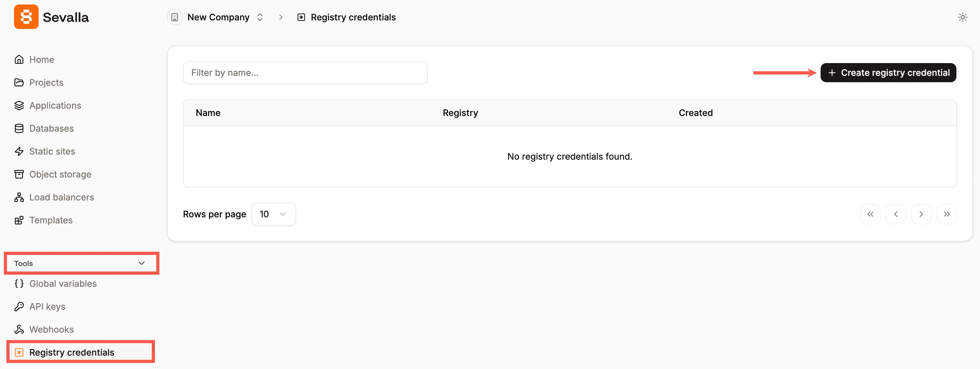
Task: Click the Filter by name input field
Action: point(305,72)
